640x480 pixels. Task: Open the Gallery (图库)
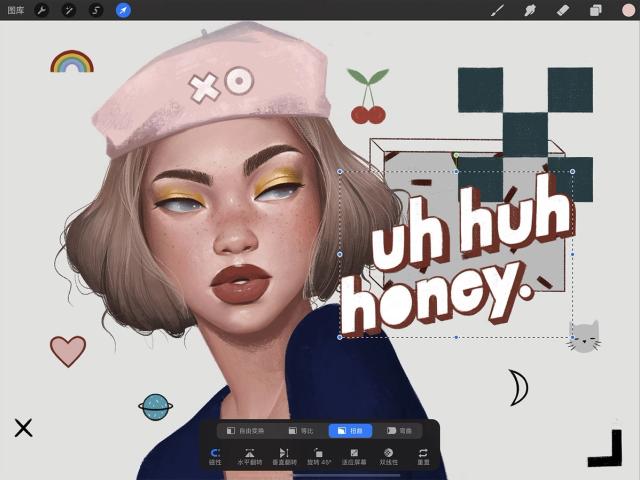pyautogui.click(x=16, y=10)
